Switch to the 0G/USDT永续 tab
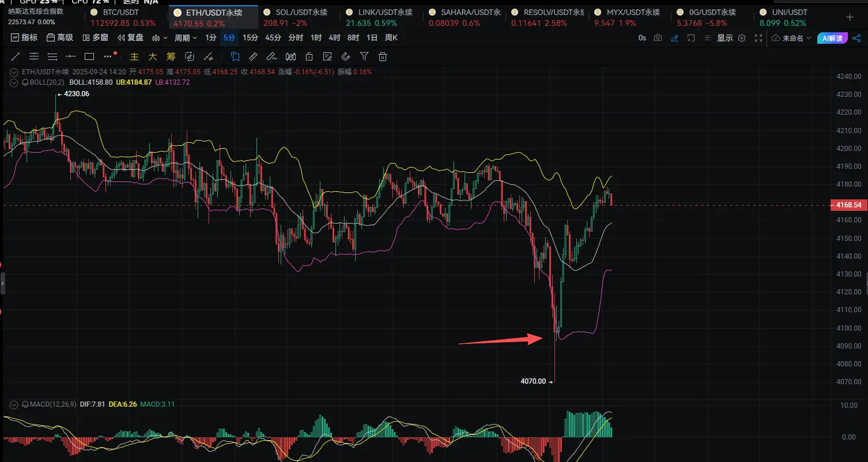This screenshot has height=462, width=868. (714, 17)
